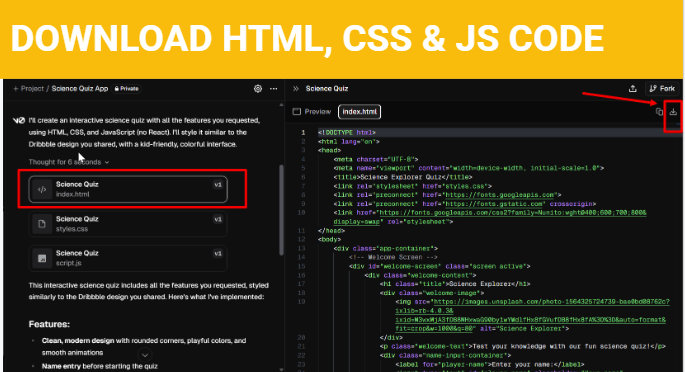Click the v0 logo beside the response
This screenshot has width=685, height=372.
(19, 121)
